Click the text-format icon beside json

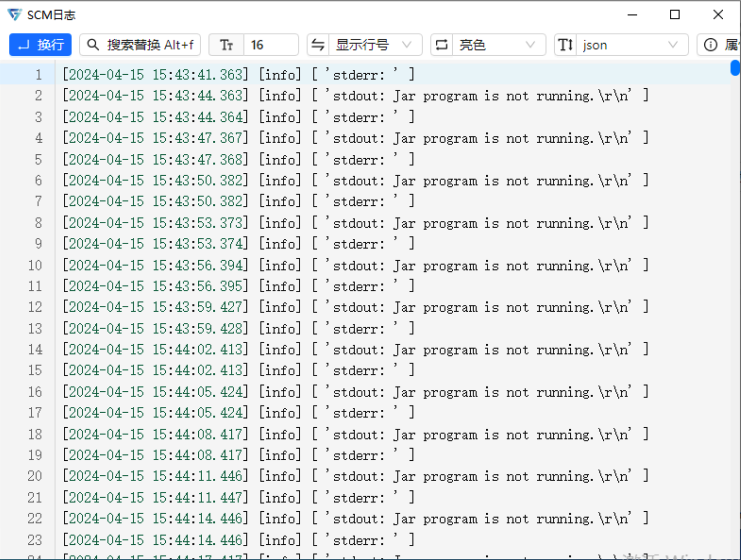click(565, 45)
